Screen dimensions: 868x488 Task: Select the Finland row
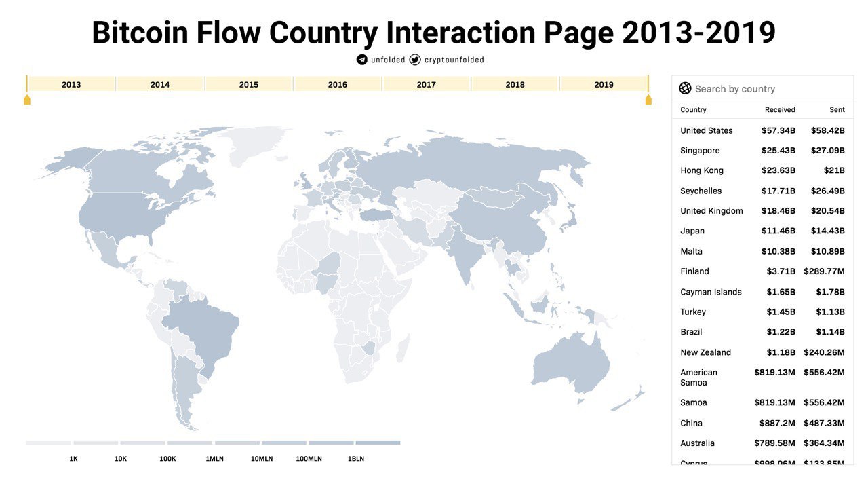coord(763,271)
